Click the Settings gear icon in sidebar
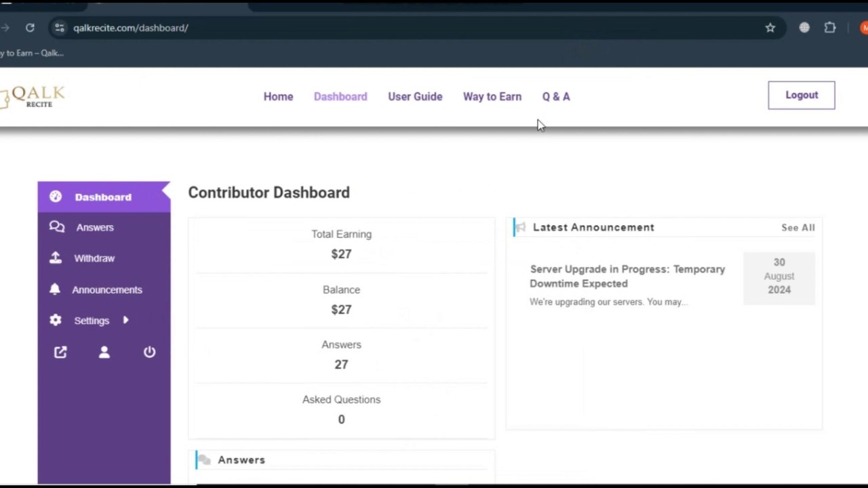 click(56, 321)
